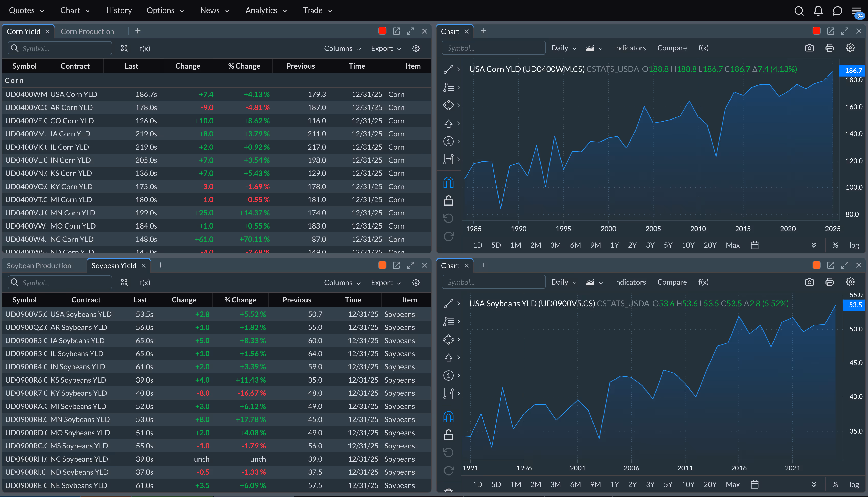The image size is (868, 497).
Task: Select the trend line drawing tool
Action: point(448,69)
